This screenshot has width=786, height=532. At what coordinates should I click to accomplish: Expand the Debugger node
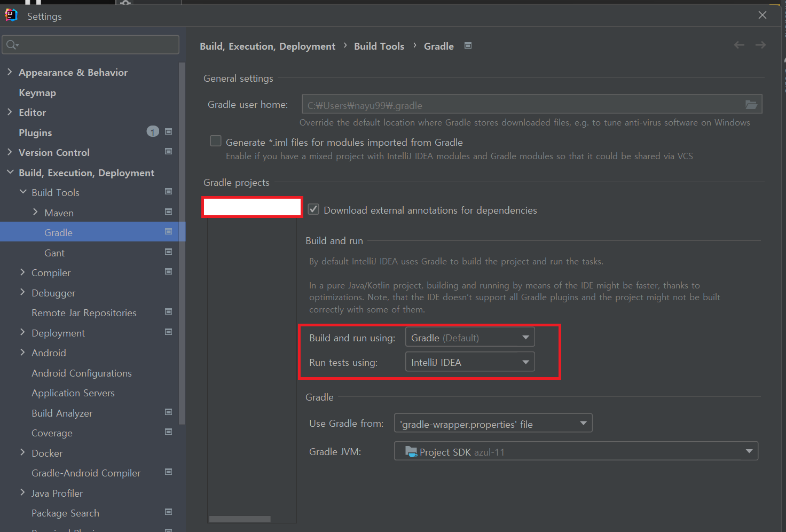22,292
